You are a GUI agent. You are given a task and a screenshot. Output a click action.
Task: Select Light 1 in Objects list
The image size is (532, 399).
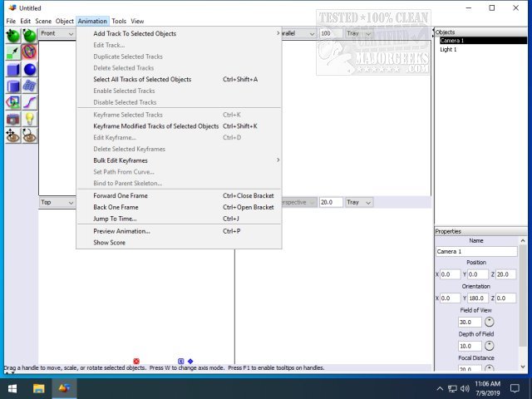[x=448, y=50]
